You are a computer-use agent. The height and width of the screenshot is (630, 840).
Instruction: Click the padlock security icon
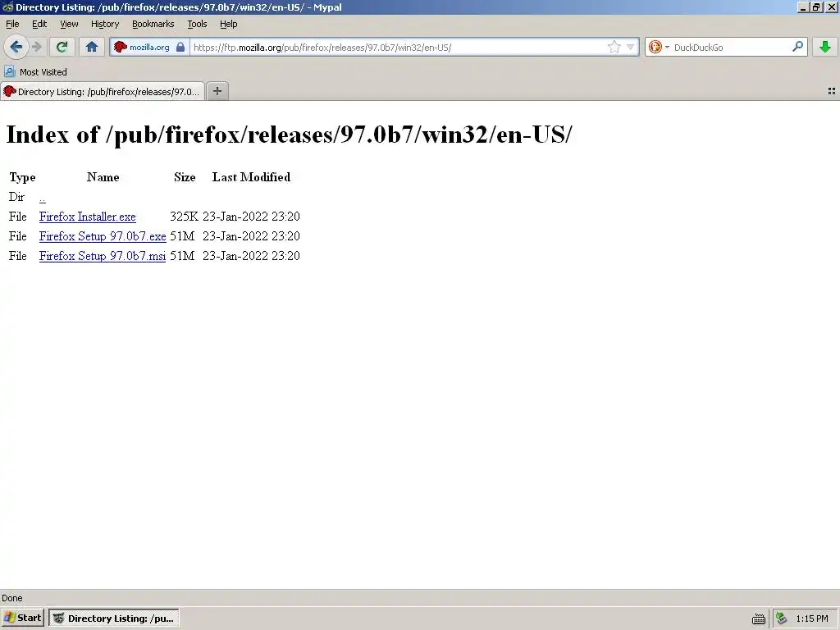pos(180,47)
